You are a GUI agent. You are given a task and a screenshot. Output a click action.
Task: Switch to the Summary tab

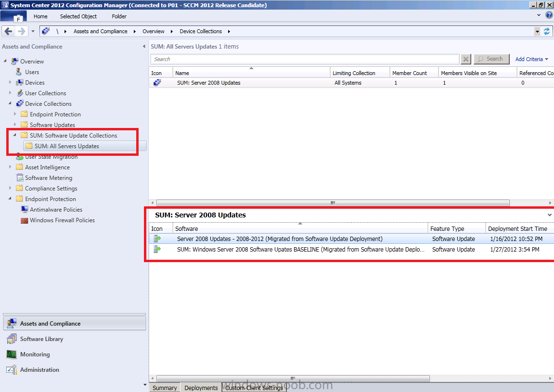click(165, 388)
